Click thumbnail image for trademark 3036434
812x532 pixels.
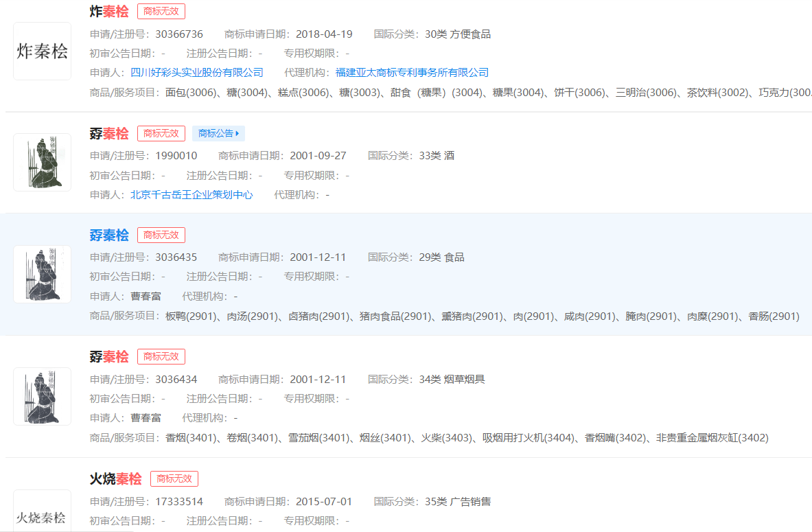[x=42, y=396]
